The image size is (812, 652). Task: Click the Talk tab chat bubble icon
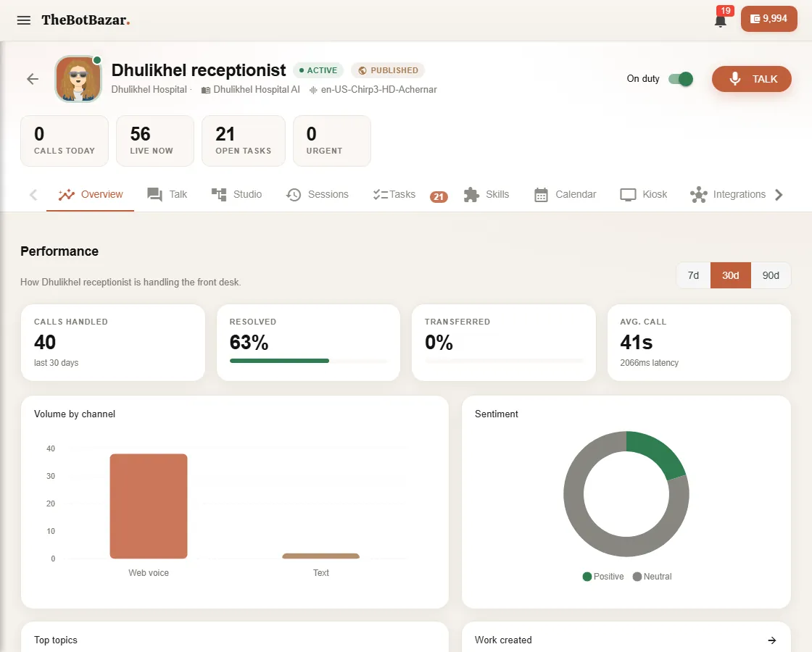click(154, 195)
